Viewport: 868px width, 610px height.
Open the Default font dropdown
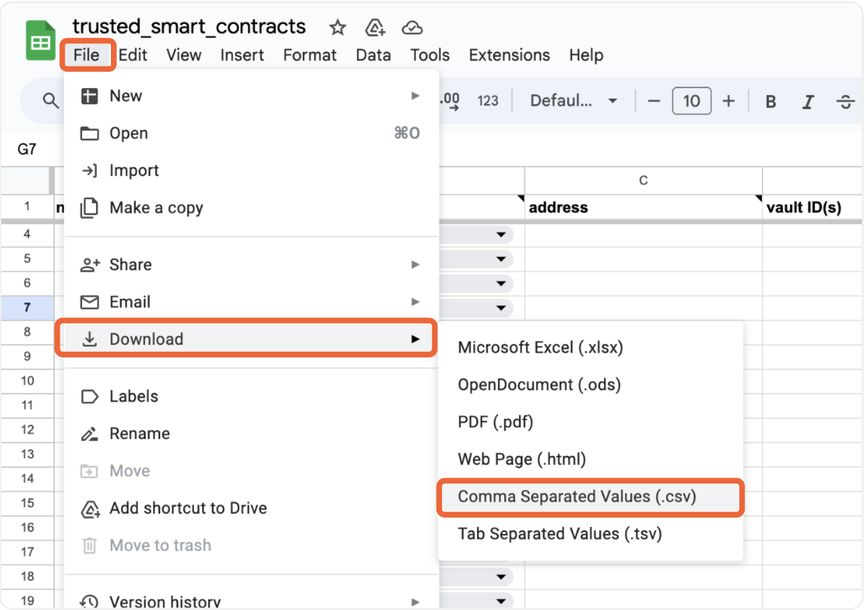[573, 100]
